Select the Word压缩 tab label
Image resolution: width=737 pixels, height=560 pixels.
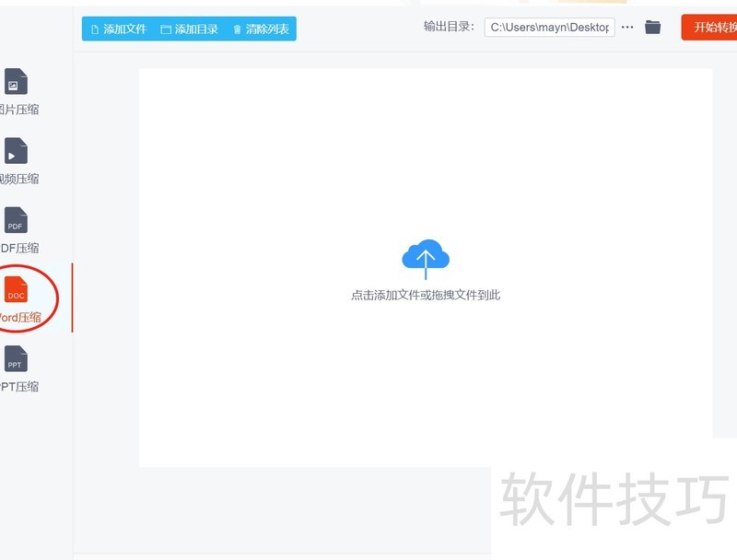(x=20, y=317)
